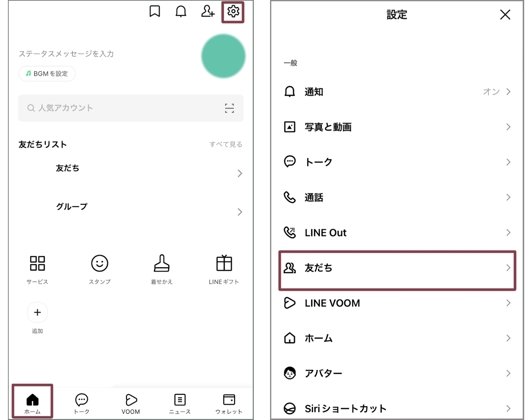Open the Services grid icon
This screenshot has width=531, height=420.
[37, 263]
